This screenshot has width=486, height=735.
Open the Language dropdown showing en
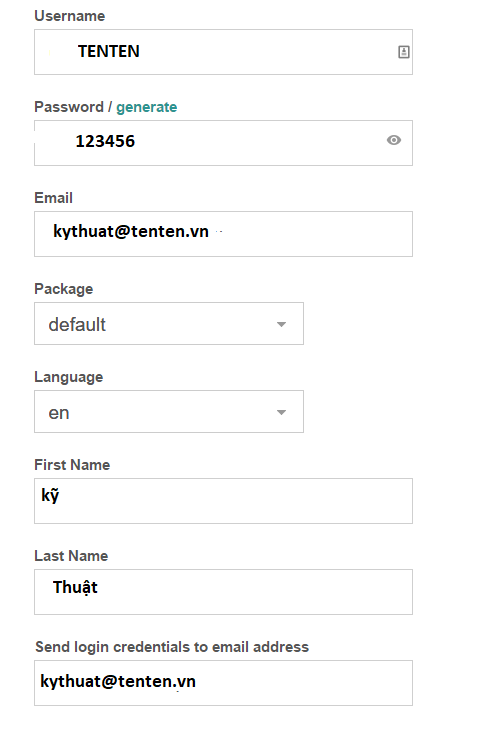pos(169,412)
